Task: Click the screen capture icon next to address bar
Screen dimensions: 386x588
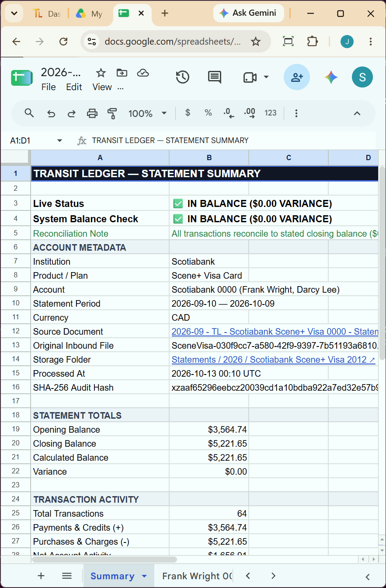Action: (288, 42)
